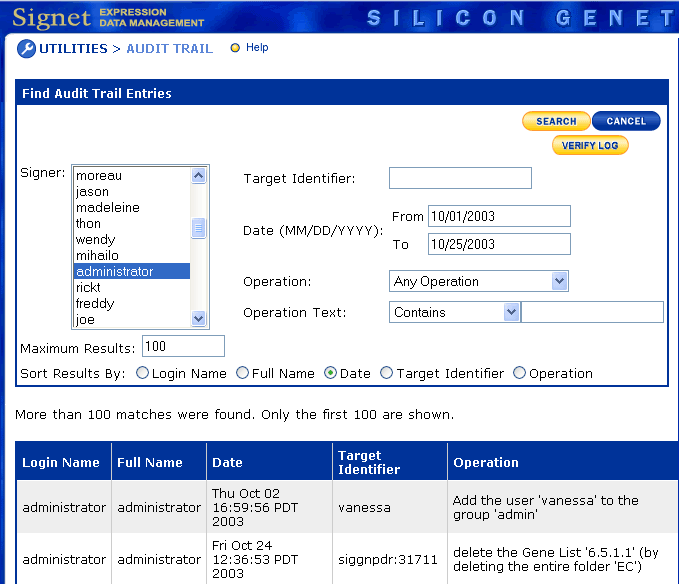Open the UTILITIES breadcrumb link
679x586 pixels.
click(73, 48)
